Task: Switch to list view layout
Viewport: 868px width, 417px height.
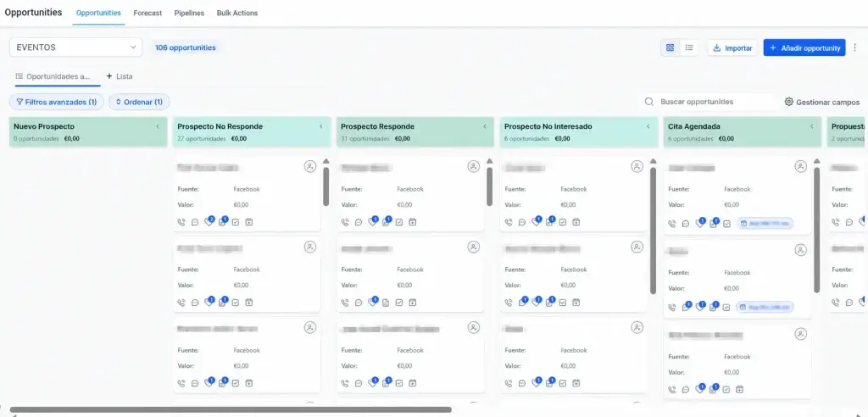Action: pos(689,47)
